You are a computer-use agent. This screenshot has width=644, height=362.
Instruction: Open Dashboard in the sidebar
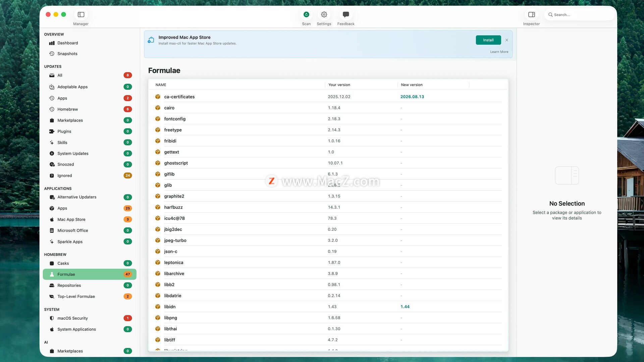point(90,43)
